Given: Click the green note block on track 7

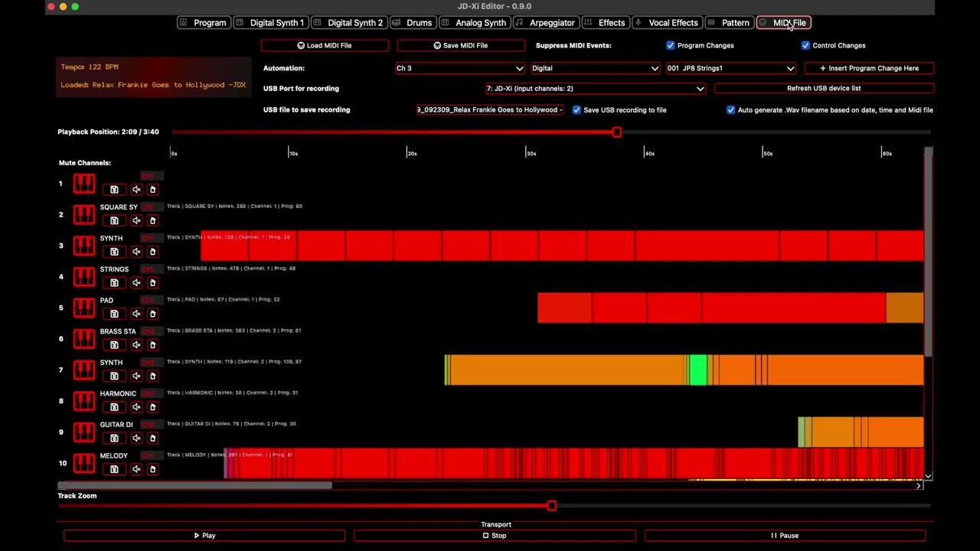Looking at the screenshot, I should point(697,370).
